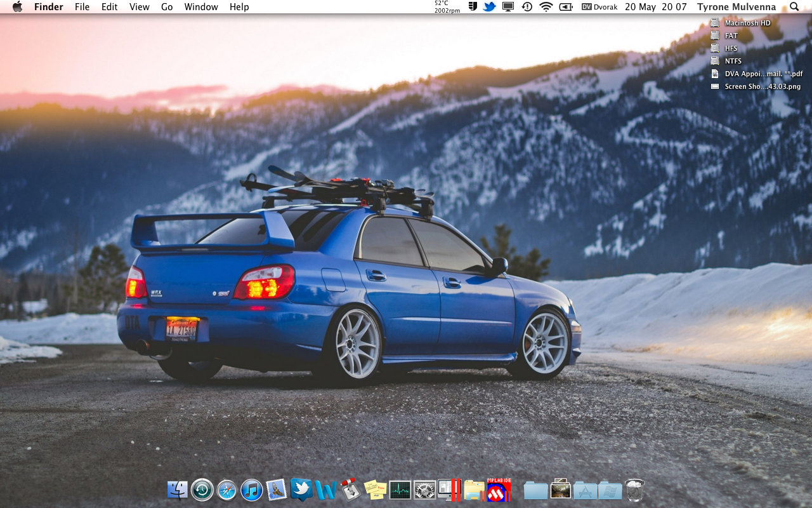Open System Preferences gear icon
The image size is (812, 508).
coord(424,490)
